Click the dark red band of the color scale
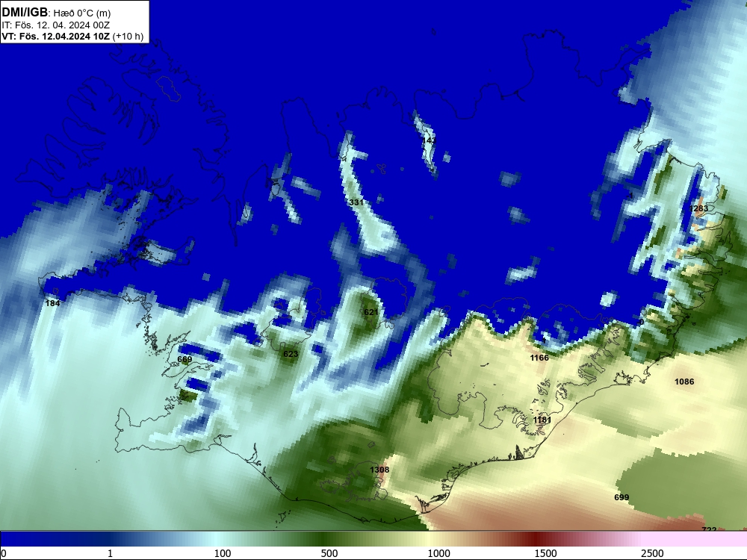 (536, 539)
